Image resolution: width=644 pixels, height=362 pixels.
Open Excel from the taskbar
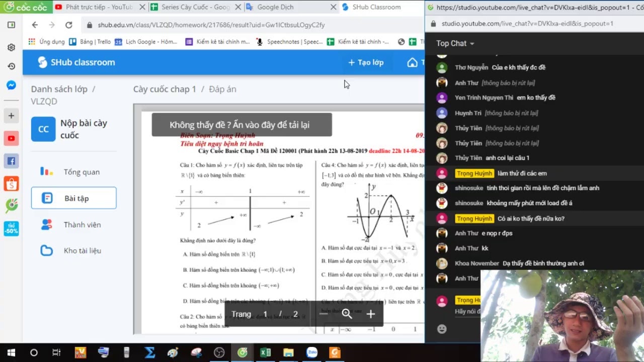click(265, 352)
